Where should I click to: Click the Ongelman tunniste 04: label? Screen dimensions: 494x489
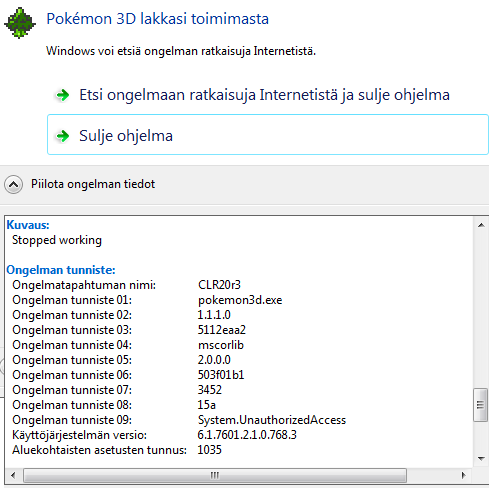coord(72,345)
